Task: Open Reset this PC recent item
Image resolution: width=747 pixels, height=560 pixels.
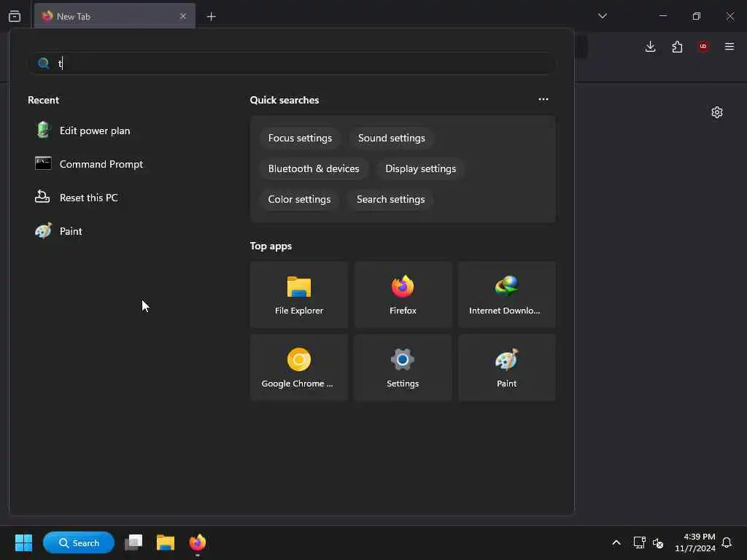Action: coord(88,197)
